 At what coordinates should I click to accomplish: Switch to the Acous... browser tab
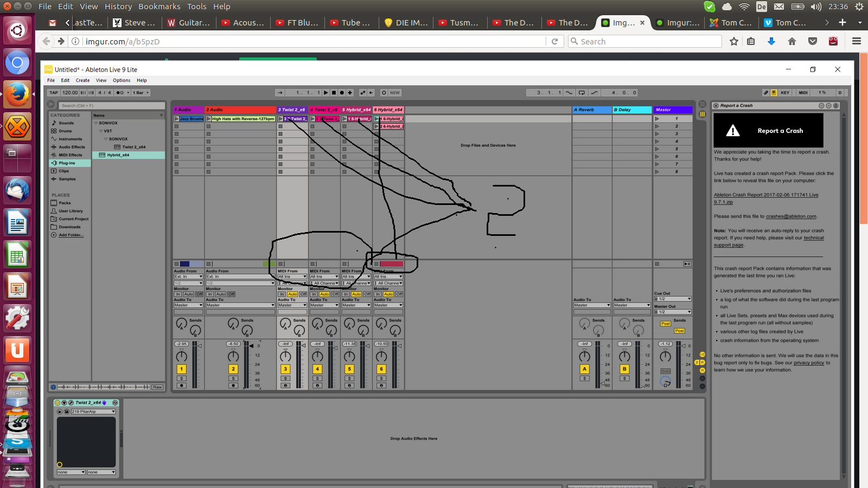pyautogui.click(x=242, y=23)
